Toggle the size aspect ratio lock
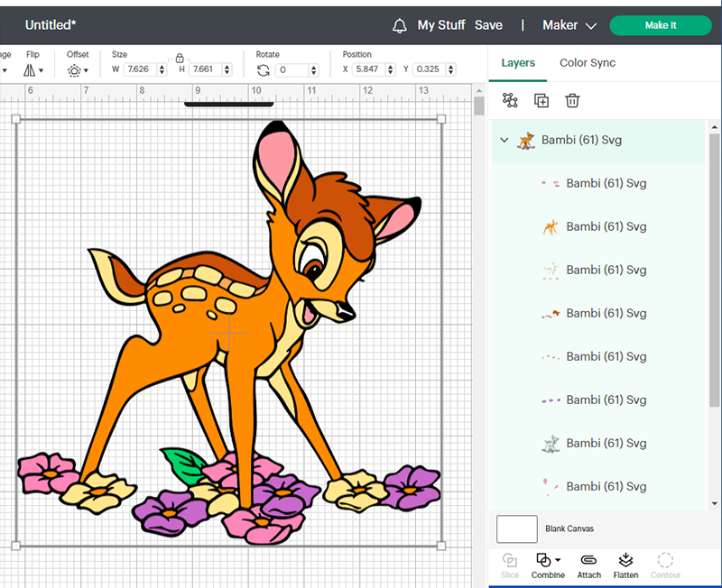Image resolution: width=722 pixels, height=588 pixels. click(x=180, y=58)
